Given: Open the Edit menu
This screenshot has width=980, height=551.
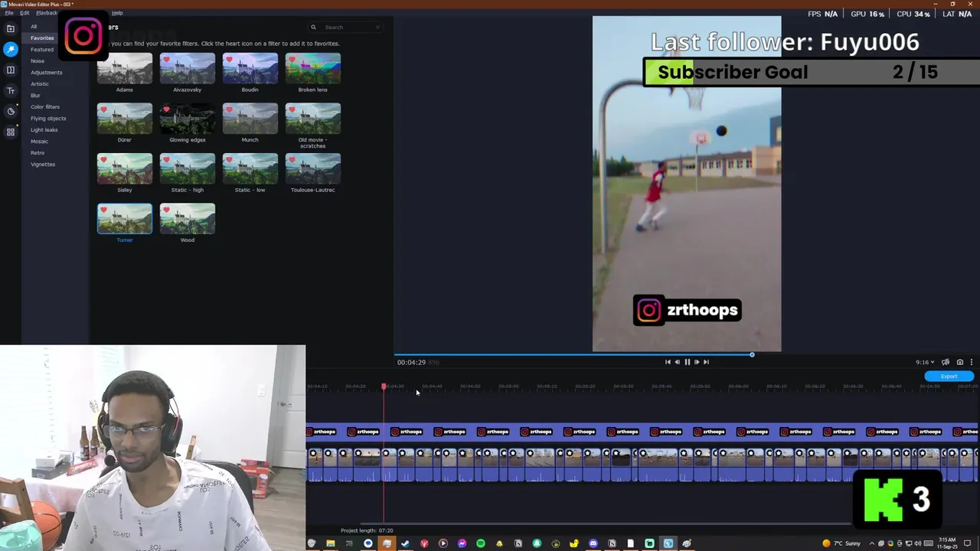Looking at the screenshot, I should tap(24, 13).
